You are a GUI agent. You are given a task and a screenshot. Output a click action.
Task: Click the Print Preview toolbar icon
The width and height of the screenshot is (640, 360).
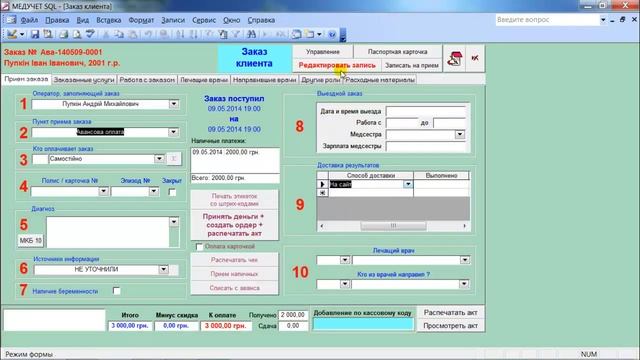coord(77,34)
